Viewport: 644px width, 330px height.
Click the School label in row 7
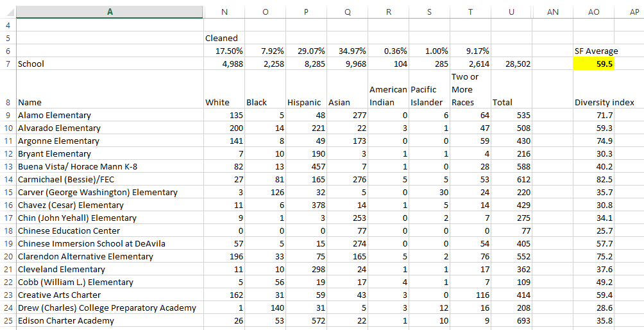(x=31, y=64)
